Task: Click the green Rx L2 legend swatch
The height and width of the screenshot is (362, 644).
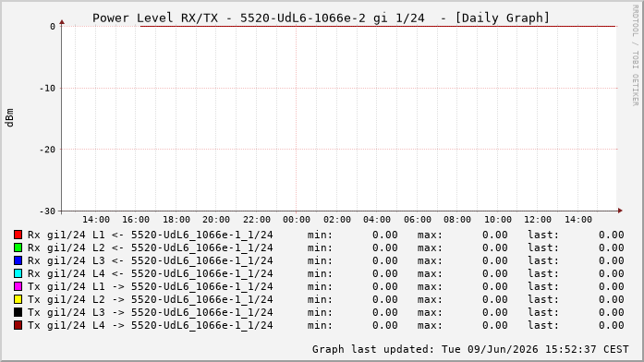Action: pos(18,247)
